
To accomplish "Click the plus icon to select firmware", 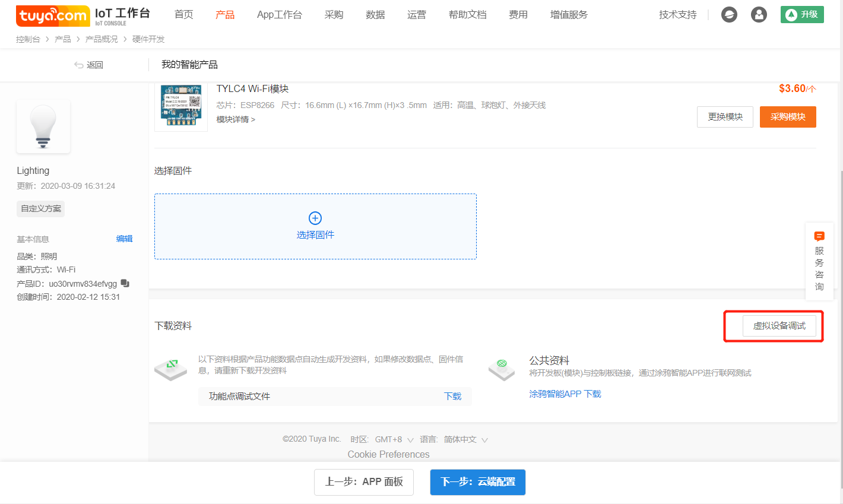I will 315,218.
